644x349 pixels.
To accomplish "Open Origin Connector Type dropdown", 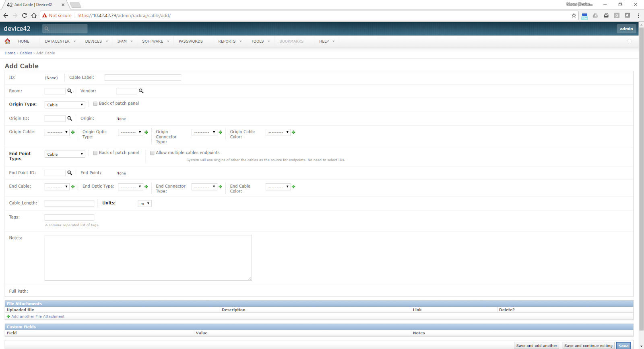I will pyautogui.click(x=204, y=132).
